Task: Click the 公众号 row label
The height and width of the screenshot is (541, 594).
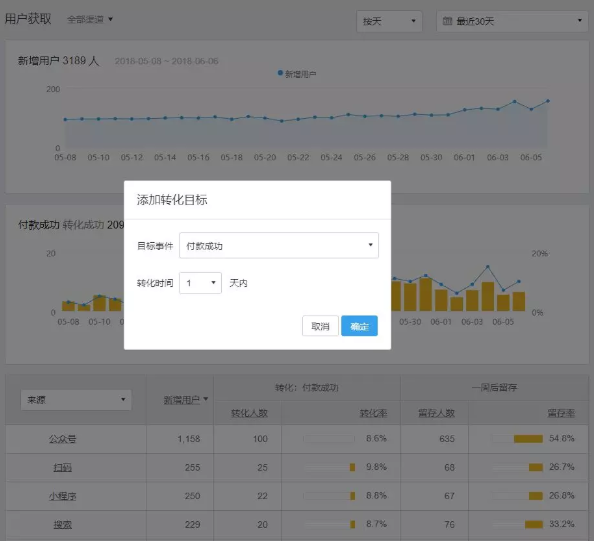Action: pyautogui.click(x=63, y=439)
